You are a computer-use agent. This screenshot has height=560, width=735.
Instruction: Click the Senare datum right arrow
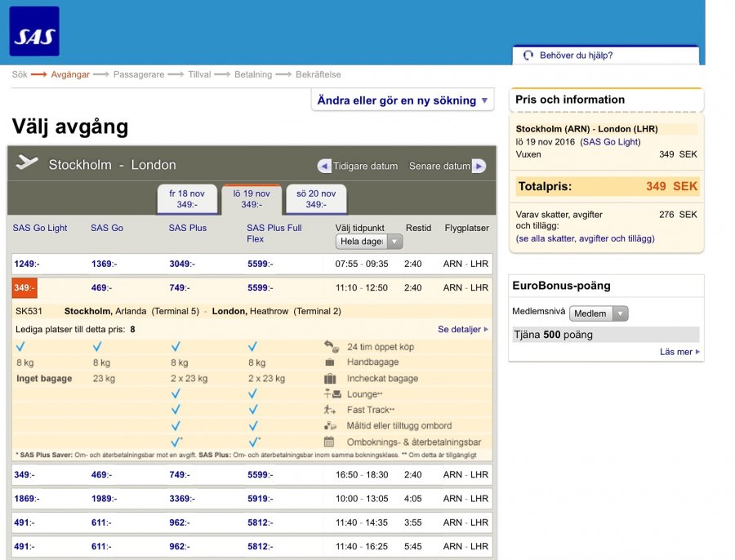[479, 166]
